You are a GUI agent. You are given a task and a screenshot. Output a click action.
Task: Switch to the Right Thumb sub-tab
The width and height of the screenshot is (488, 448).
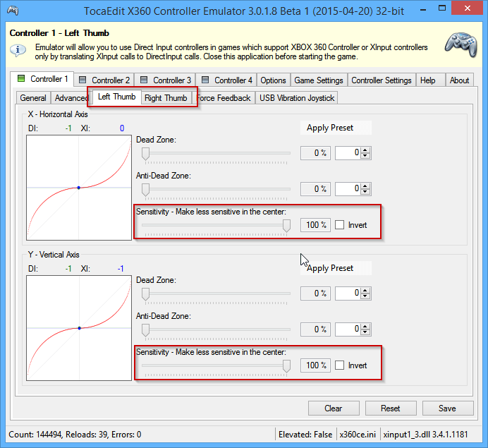(x=166, y=98)
